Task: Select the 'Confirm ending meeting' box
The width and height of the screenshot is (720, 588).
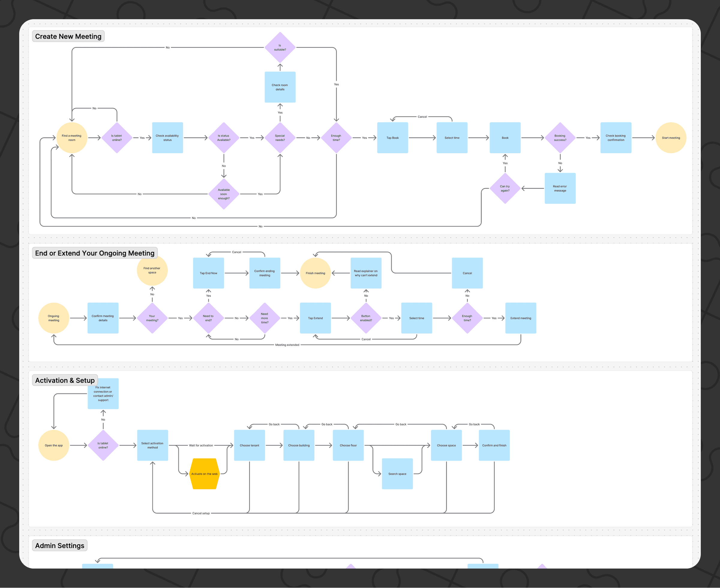Action: [265, 273]
